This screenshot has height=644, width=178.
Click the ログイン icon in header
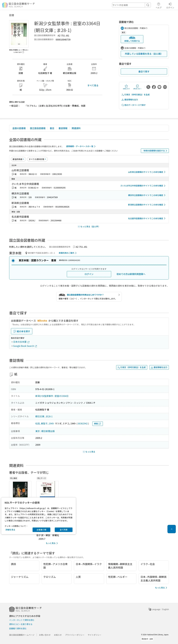coord(170,5)
